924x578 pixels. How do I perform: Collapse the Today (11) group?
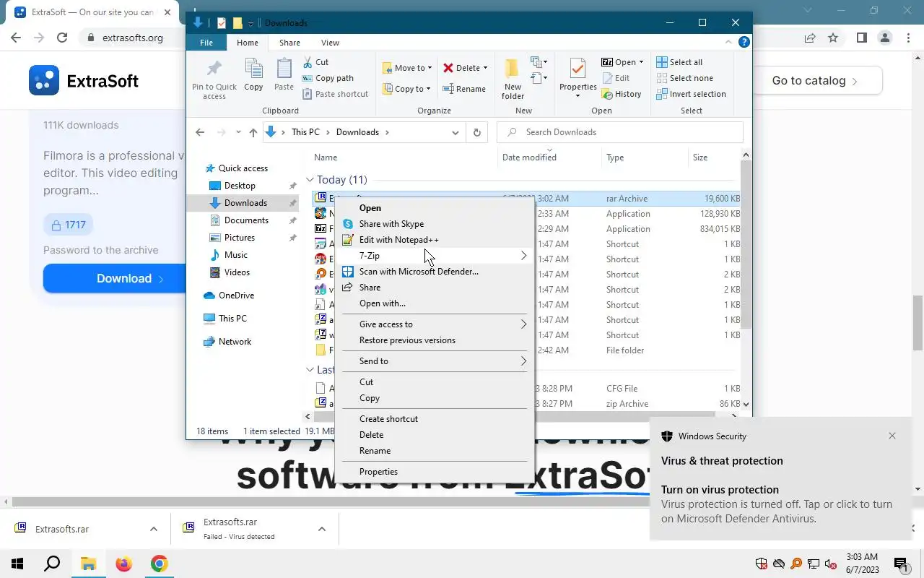point(310,180)
